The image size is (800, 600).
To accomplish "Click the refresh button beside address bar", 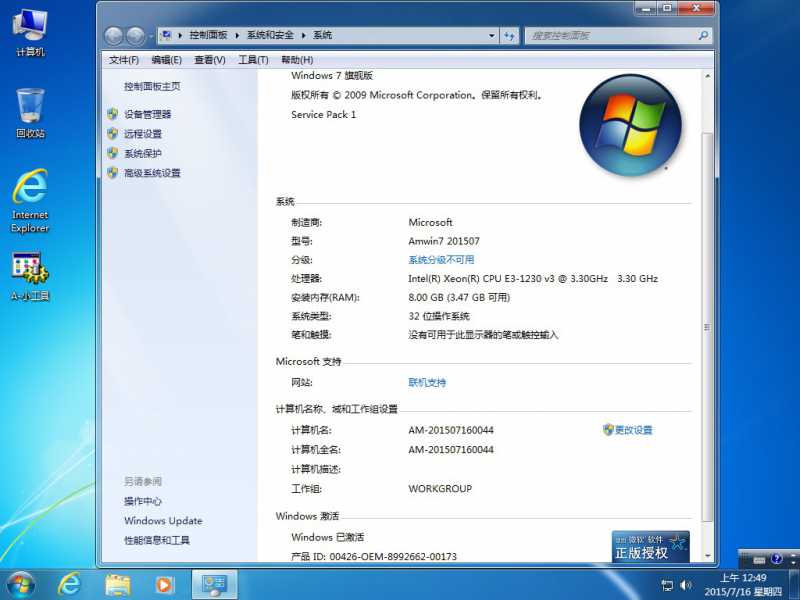I will pyautogui.click(x=509, y=36).
